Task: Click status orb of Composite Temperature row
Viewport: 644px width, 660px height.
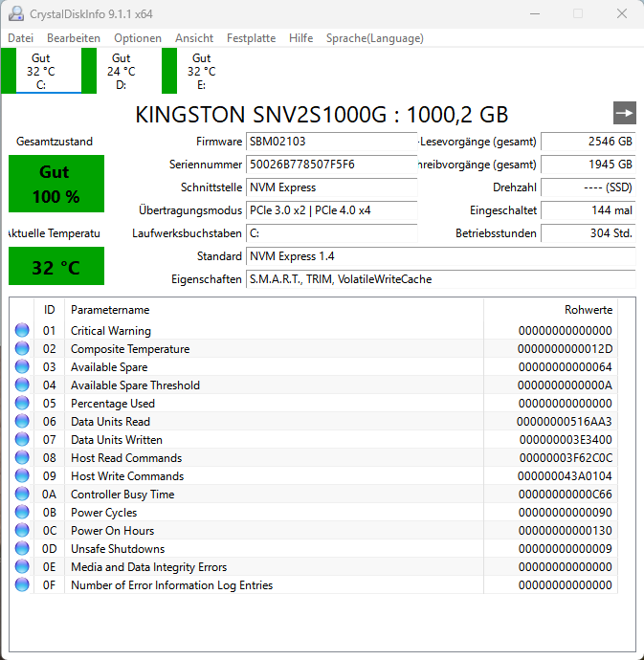Action: [22, 348]
